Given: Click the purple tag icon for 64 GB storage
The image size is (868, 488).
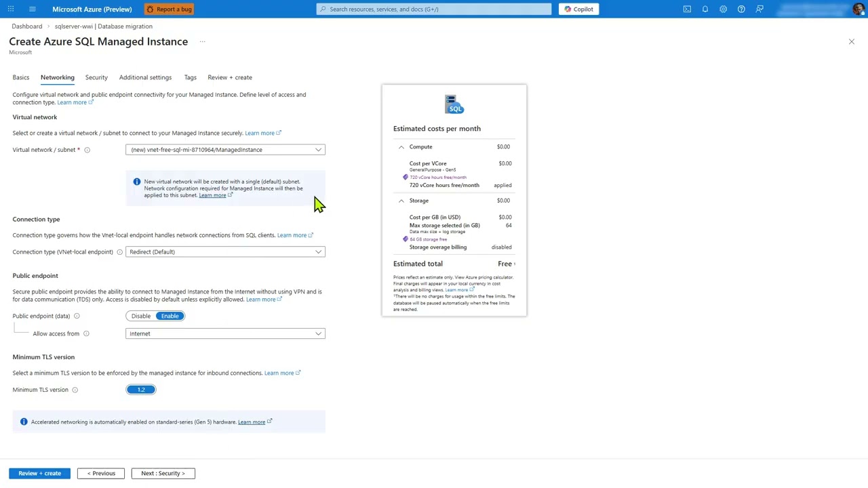Looking at the screenshot, I should pos(406,239).
